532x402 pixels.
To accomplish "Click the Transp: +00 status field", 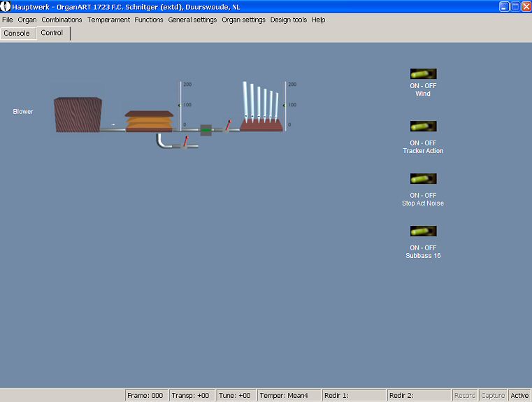I will click(192, 395).
